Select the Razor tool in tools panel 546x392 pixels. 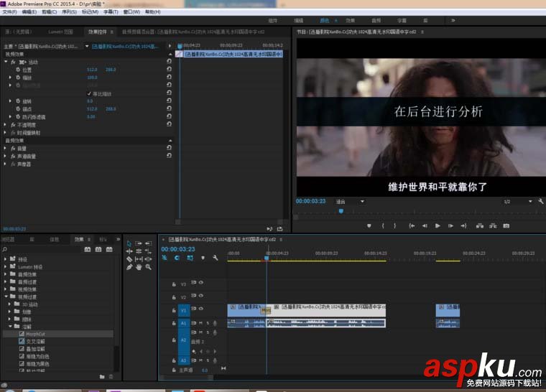click(x=129, y=259)
